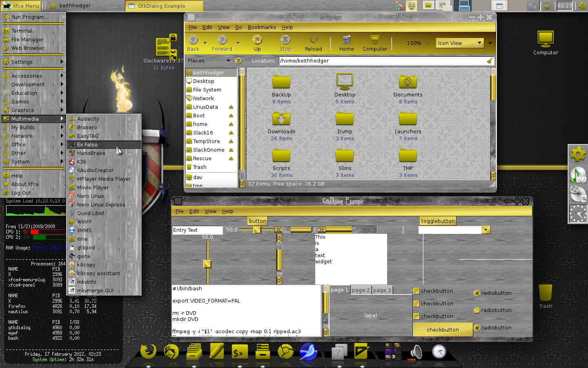
Task: Expand the Graphics submenu in Xfce menu
Action: click(x=33, y=110)
